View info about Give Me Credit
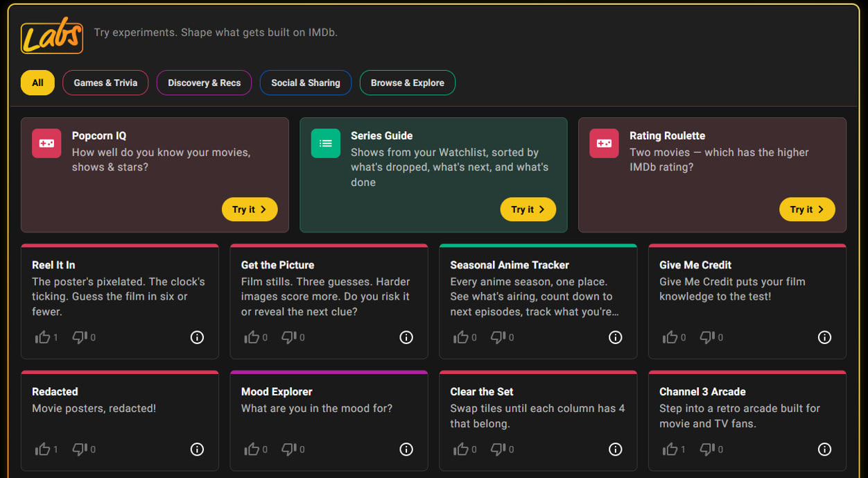Viewport: 868px width, 478px height. tap(824, 337)
